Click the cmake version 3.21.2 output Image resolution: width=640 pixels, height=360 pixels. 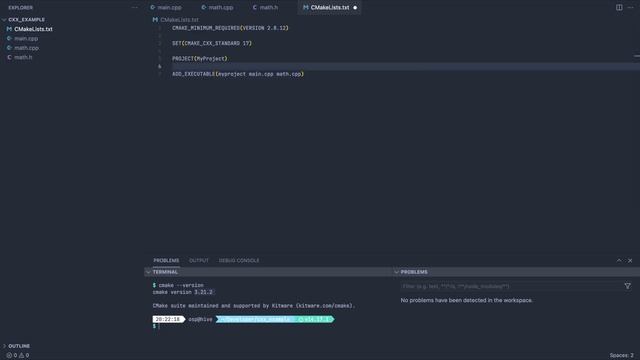click(183, 292)
